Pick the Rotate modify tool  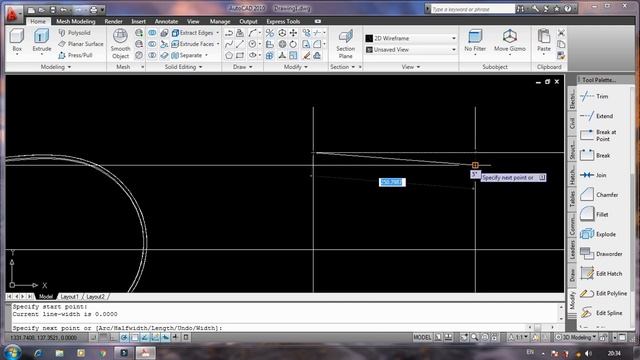(293, 44)
